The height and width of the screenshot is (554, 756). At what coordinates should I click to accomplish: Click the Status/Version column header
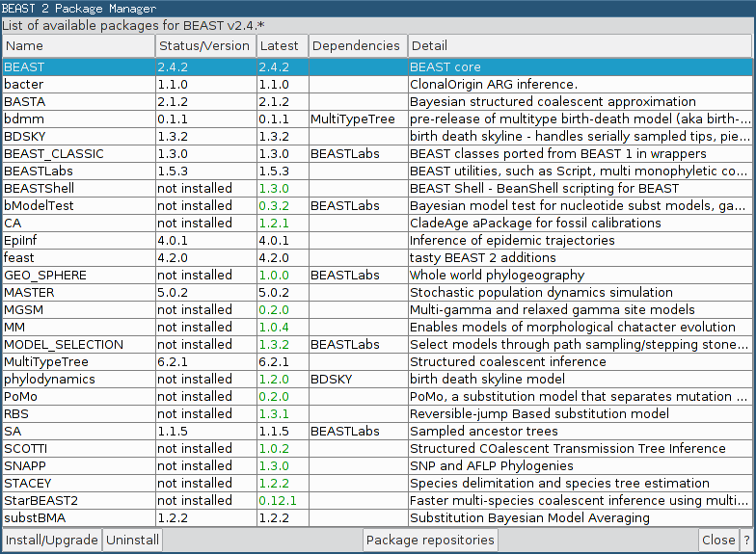point(205,46)
